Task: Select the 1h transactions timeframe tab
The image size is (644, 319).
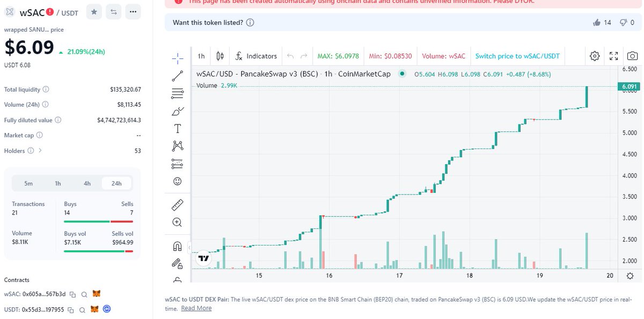Action: (58, 183)
